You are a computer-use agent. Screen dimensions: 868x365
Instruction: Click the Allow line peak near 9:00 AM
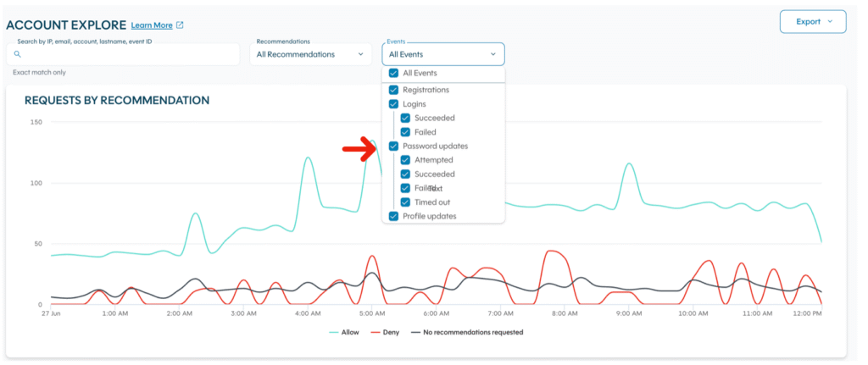[628, 163]
